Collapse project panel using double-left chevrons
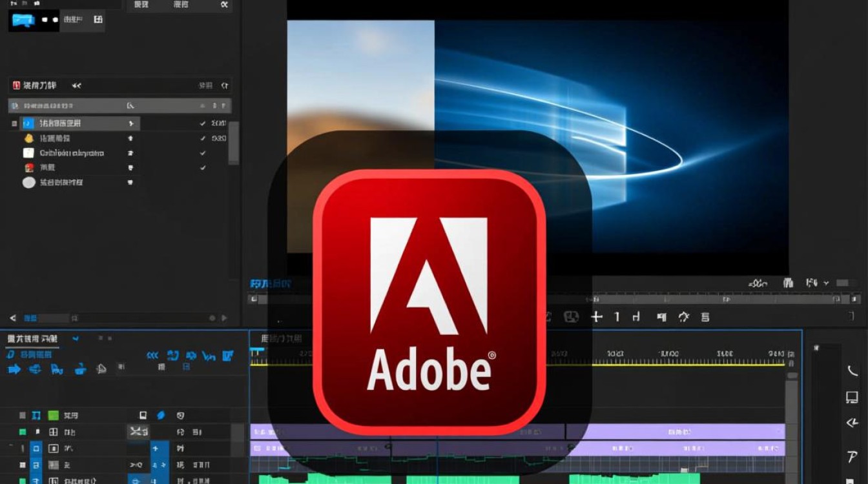Viewport: 868px width, 484px height. (76, 85)
